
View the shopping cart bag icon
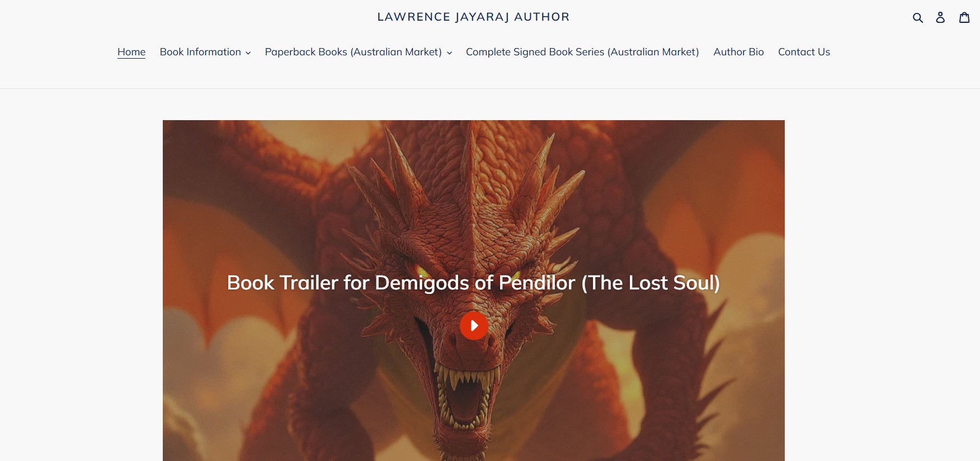pyautogui.click(x=964, y=17)
